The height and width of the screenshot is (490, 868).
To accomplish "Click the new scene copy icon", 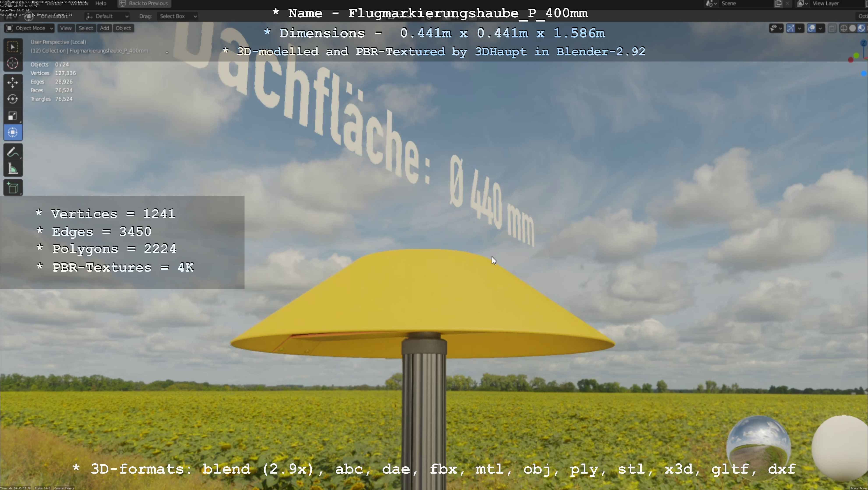I will coord(778,3).
